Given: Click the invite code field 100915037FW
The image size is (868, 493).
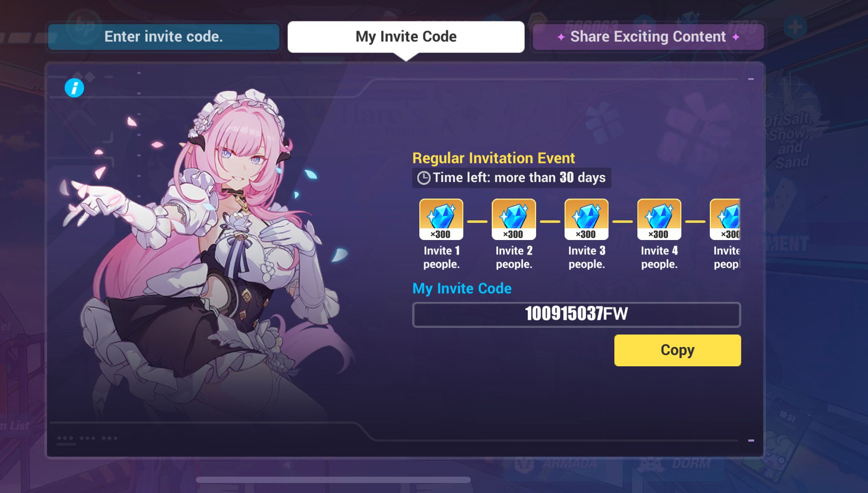Looking at the screenshot, I should tap(577, 314).
